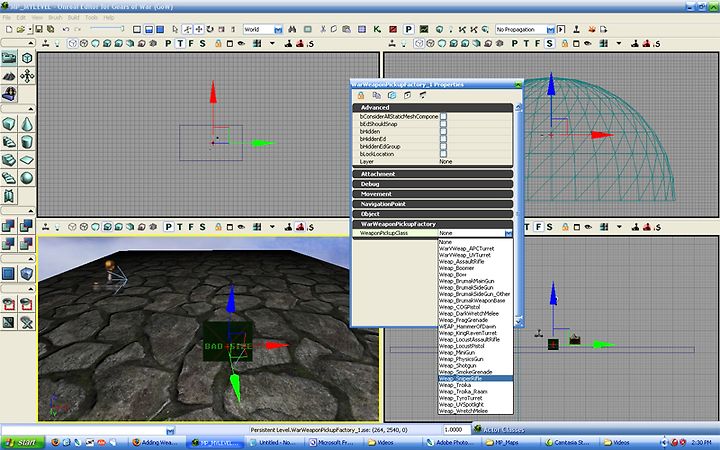Expand the Object properties section

(x=433, y=214)
